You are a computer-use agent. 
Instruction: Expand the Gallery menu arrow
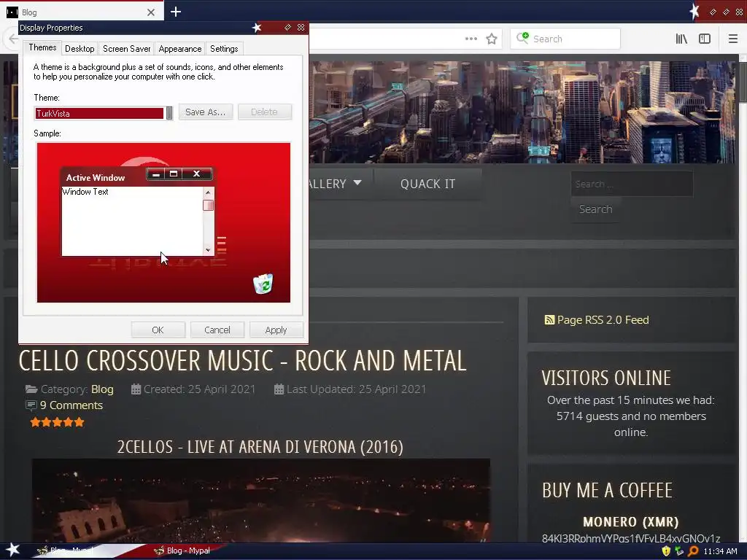[357, 183]
